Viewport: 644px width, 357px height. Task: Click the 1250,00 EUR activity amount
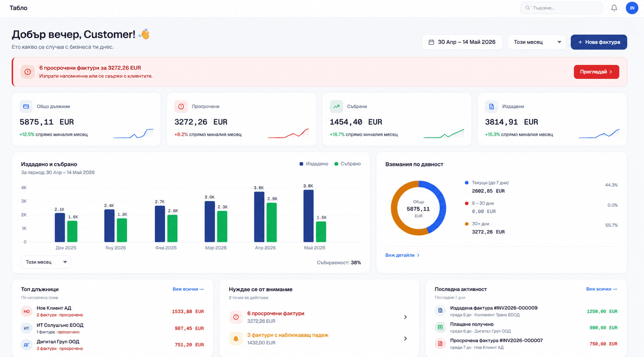click(602, 312)
